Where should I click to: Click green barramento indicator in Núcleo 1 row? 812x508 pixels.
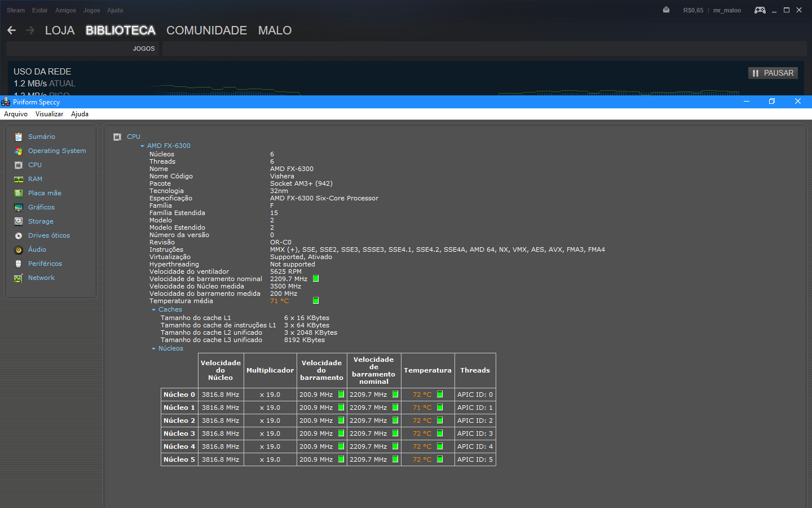[x=341, y=407]
